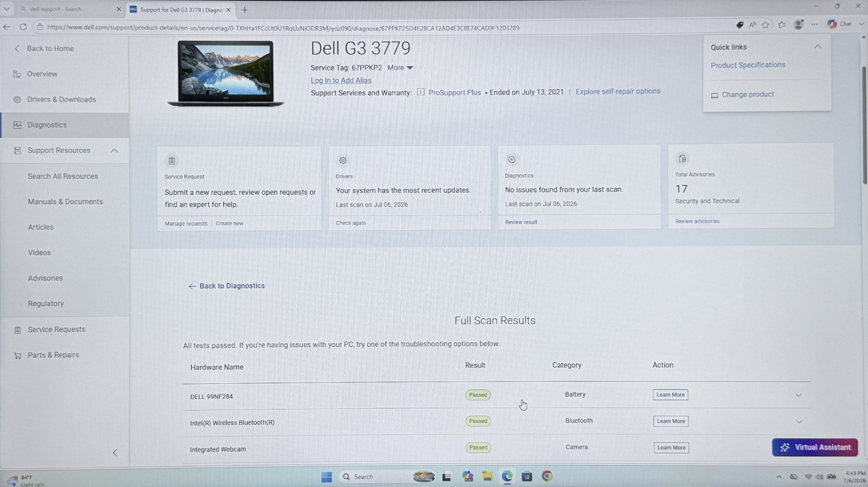Click the Drivers card gear icon
This screenshot has height=487, width=868.
[342, 161]
